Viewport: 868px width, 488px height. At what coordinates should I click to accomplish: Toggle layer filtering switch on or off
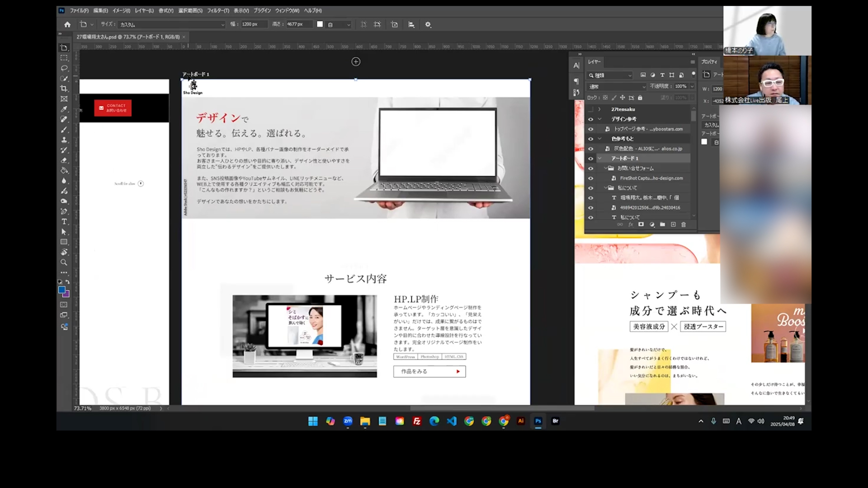point(693,74)
